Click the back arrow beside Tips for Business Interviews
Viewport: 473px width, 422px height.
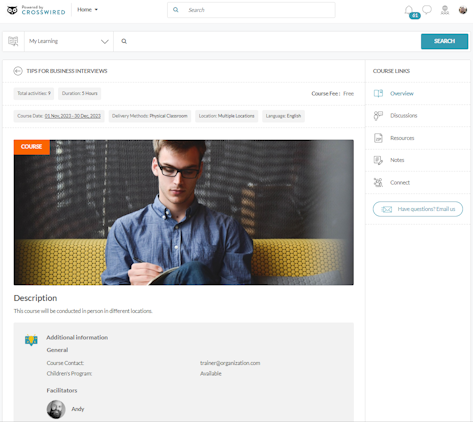(18, 71)
